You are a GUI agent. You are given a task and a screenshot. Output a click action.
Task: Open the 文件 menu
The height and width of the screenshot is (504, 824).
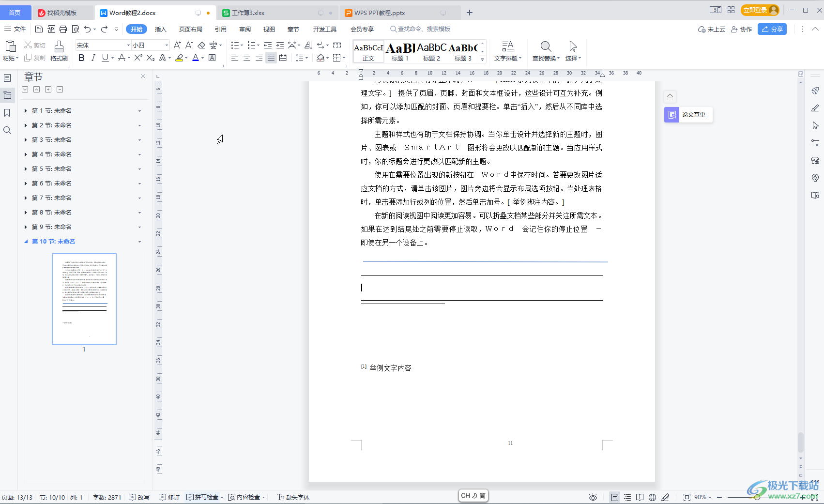tap(15, 29)
